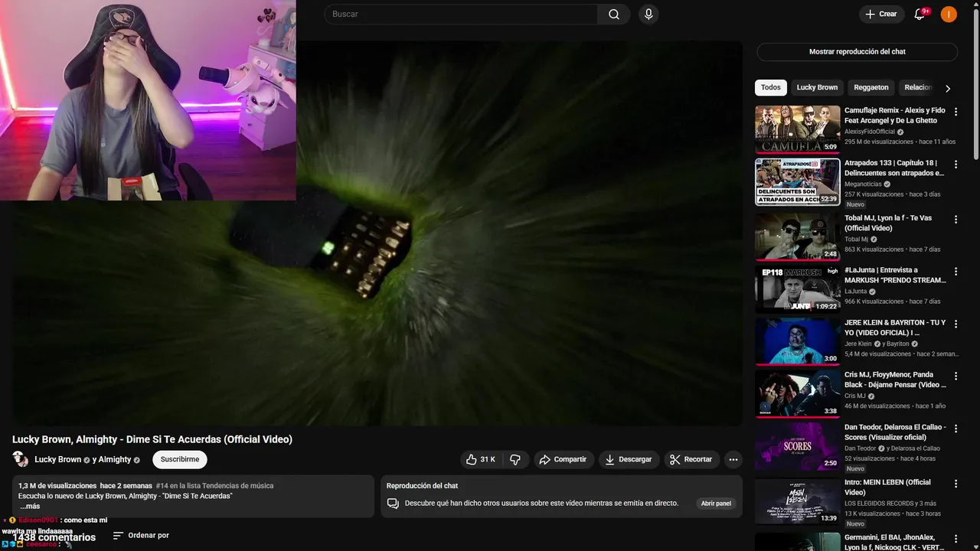The width and height of the screenshot is (980, 551).
Task: Open more actions ellipsis below video
Action: click(x=733, y=459)
